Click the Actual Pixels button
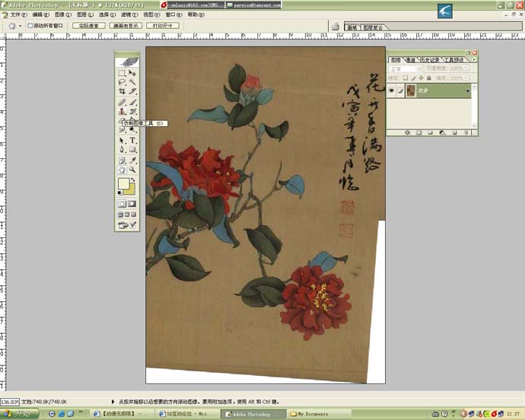525x420 pixels. point(89,26)
